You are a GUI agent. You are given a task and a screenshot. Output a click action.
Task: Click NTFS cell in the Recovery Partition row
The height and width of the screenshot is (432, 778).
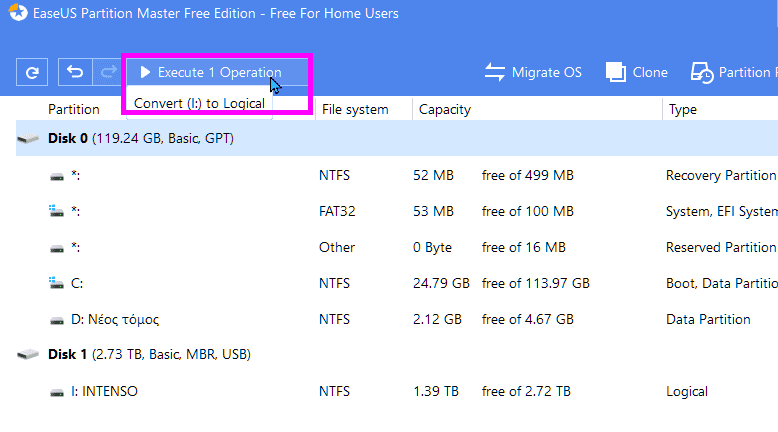pyautogui.click(x=334, y=175)
